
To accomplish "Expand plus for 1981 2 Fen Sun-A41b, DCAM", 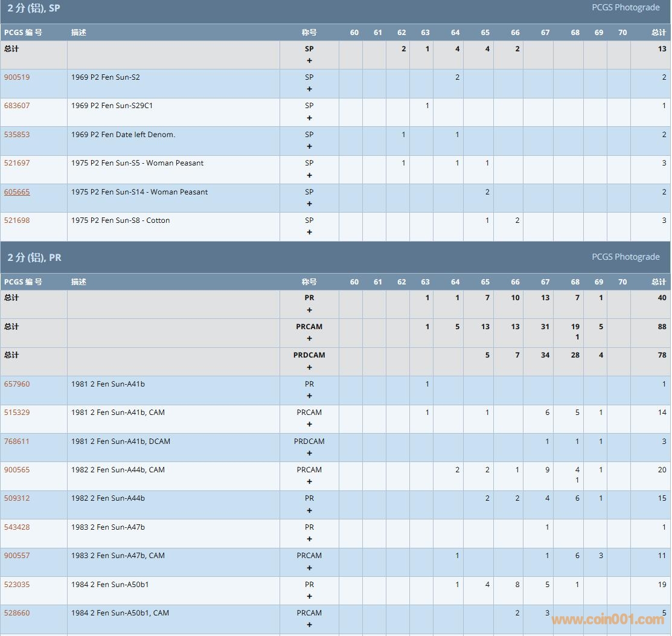I will click(x=309, y=453).
